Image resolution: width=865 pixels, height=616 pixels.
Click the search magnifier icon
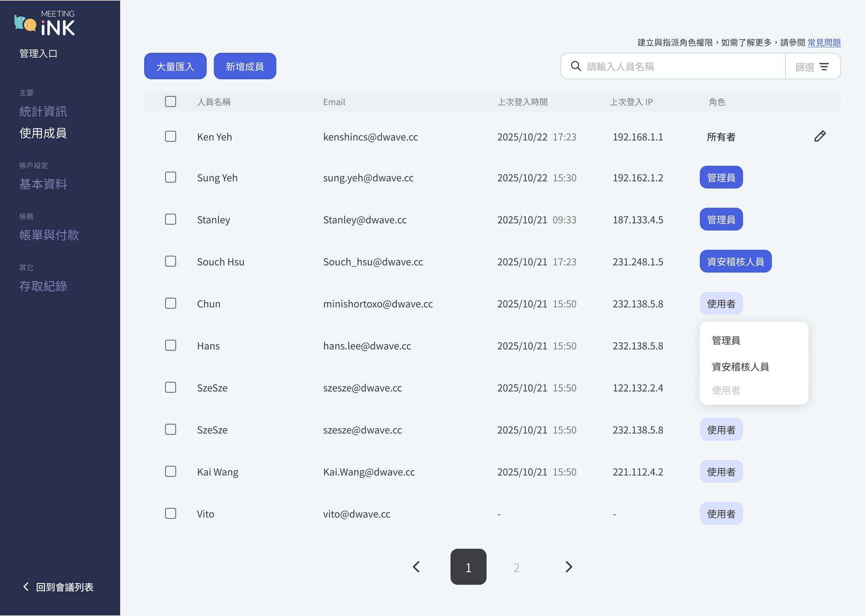575,66
